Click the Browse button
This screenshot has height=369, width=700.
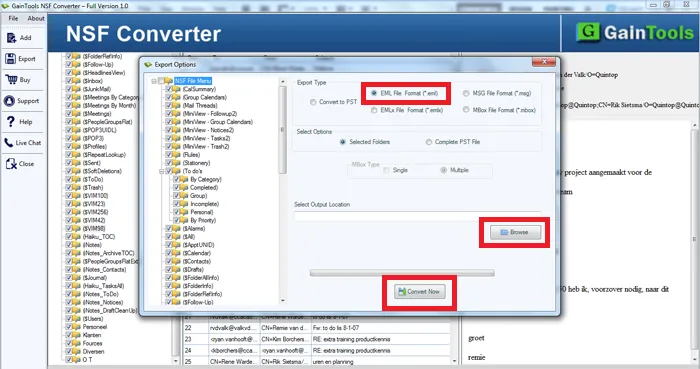point(515,232)
